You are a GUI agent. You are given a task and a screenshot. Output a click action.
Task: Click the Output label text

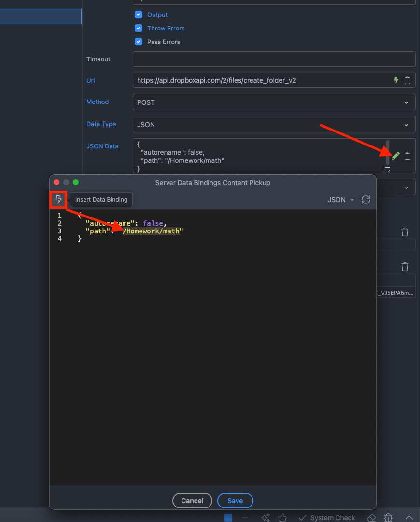(157, 14)
